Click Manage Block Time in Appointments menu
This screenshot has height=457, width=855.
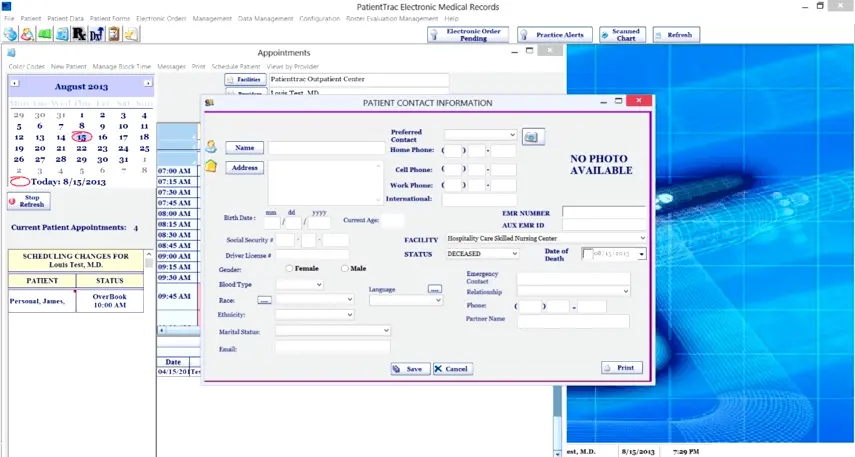coord(122,67)
